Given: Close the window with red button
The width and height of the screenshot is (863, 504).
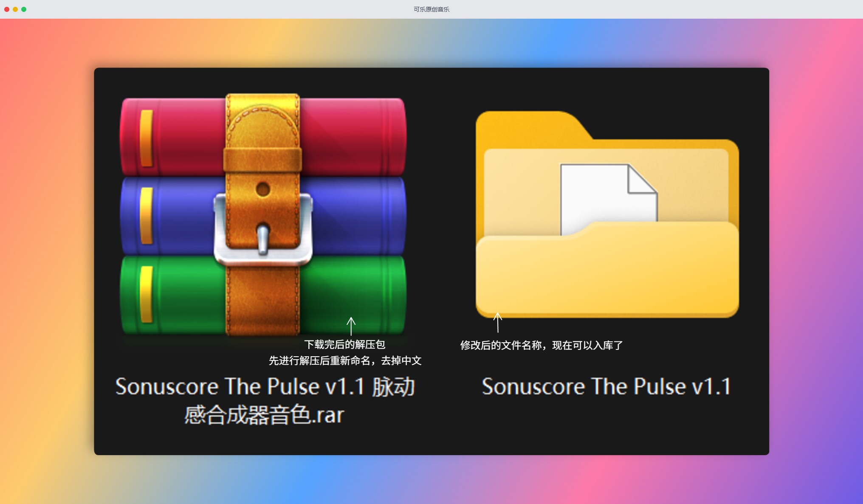Looking at the screenshot, I should point(7,9).
